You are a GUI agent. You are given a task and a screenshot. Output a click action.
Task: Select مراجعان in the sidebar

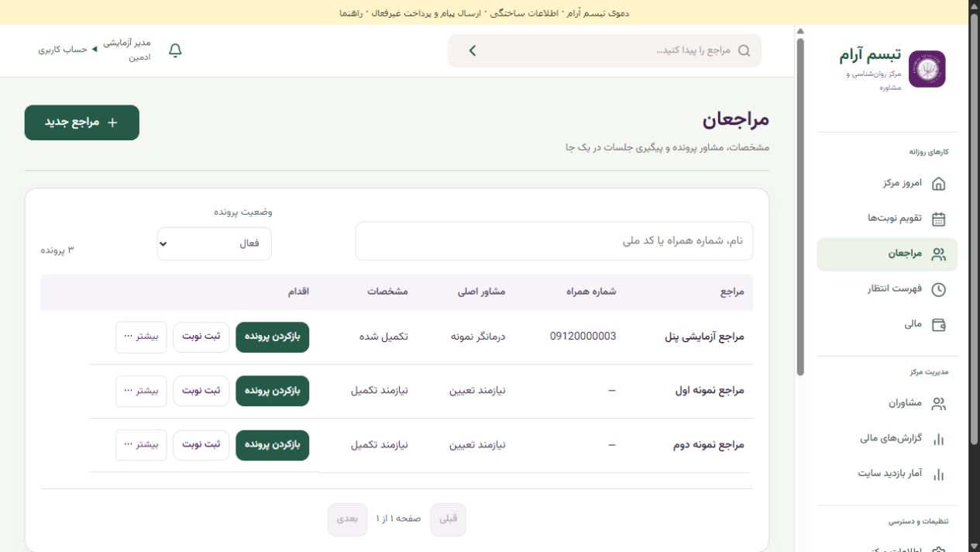coord(887,254)
